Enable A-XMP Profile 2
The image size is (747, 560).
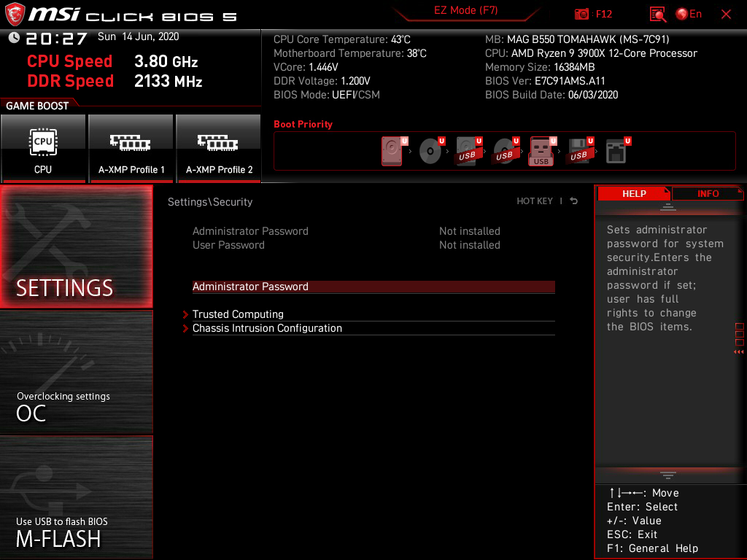tap(219, 149)
